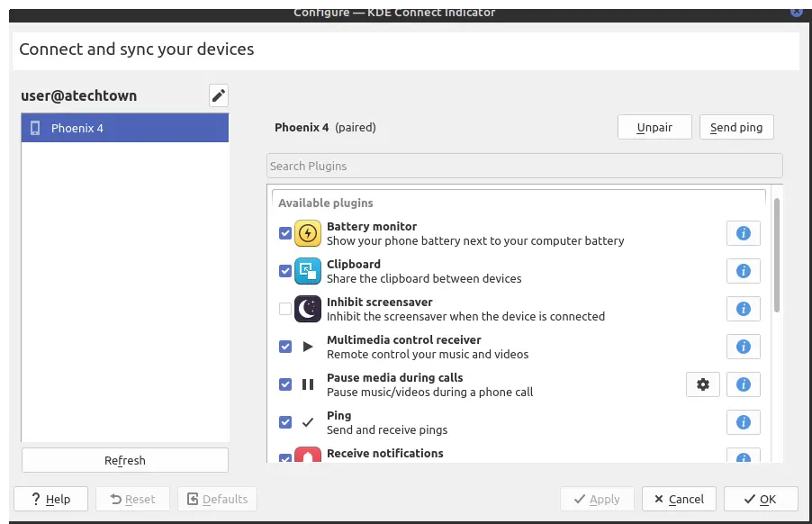812x524 pixels.
Task: Click the Inhibit screensaver moon icon
Action: click(x=308, y=309)
